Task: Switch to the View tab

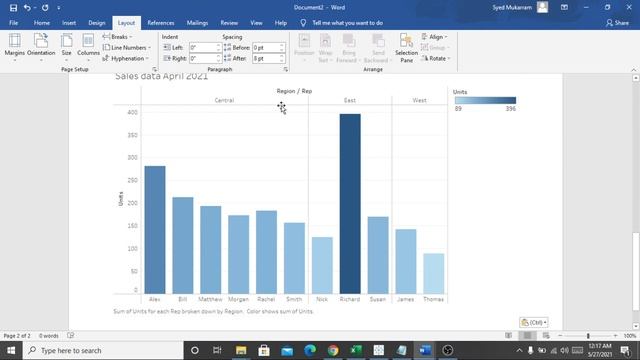Action: coord(256,23)
